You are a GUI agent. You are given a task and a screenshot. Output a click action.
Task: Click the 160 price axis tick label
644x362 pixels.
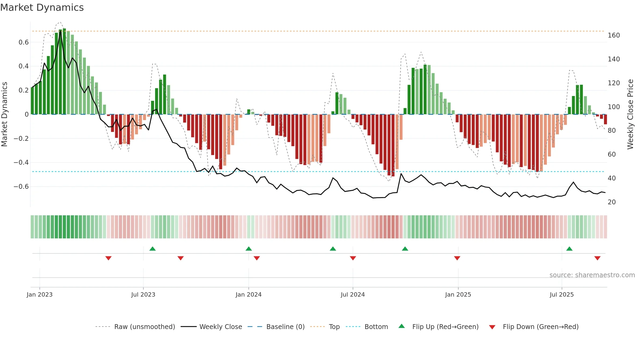pos(614,35)
